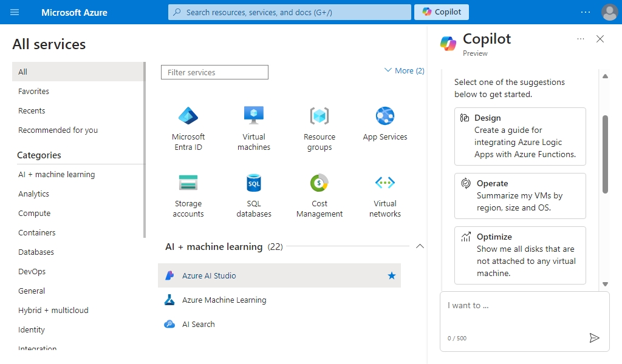Click the Copilot button in top bar
The image size is (622, 364).
[x=442, y=12]
